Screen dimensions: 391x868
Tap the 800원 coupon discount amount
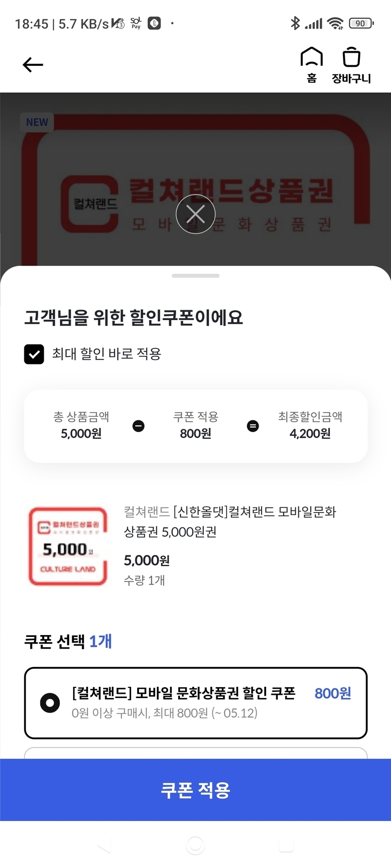tap(333, 693)
